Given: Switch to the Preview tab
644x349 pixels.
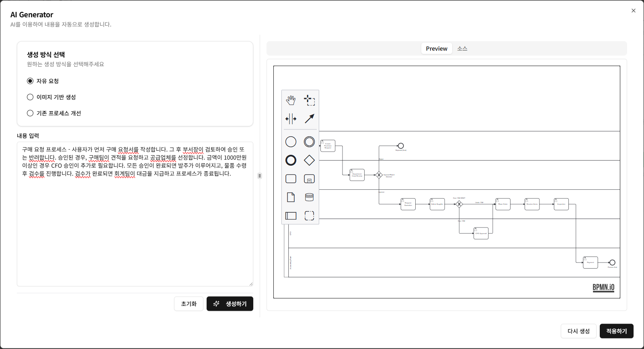Looking at the screenshot, I should [436, 49].
